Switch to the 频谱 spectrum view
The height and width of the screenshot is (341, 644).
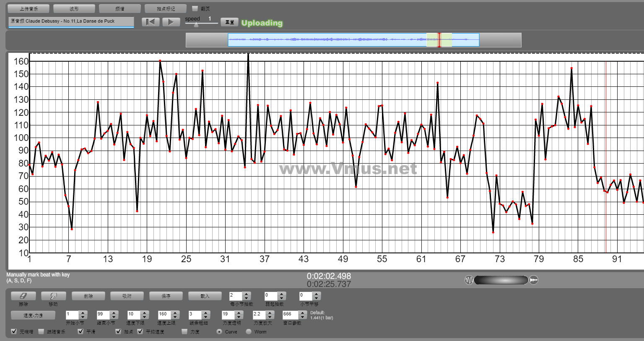tap(119, 8)
